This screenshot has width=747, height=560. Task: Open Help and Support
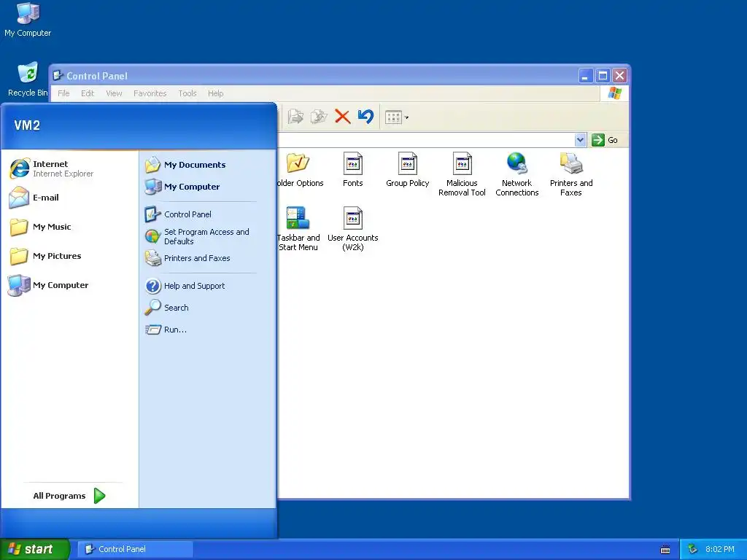point(185,286)
